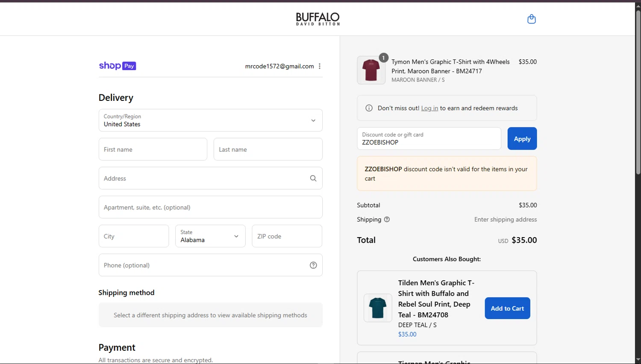The height and width of the screenshot is (364, 641).
Task: Focus the First name field
Action: click(153, 150)
